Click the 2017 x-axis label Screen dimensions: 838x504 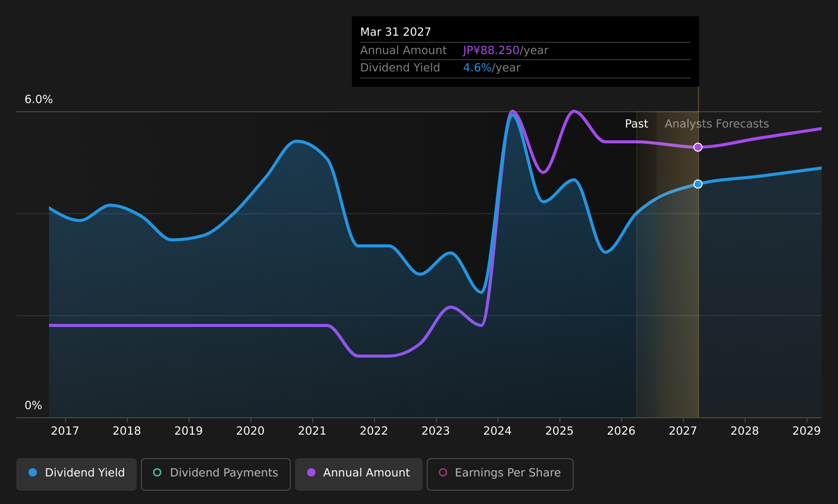point(65,431)
